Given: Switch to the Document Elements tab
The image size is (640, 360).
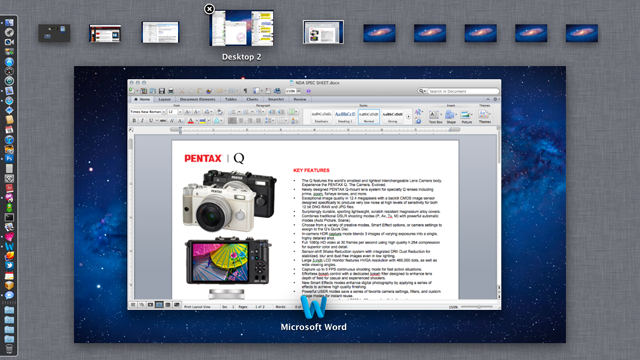Looking at the screenshot, I should coord(198,99).
